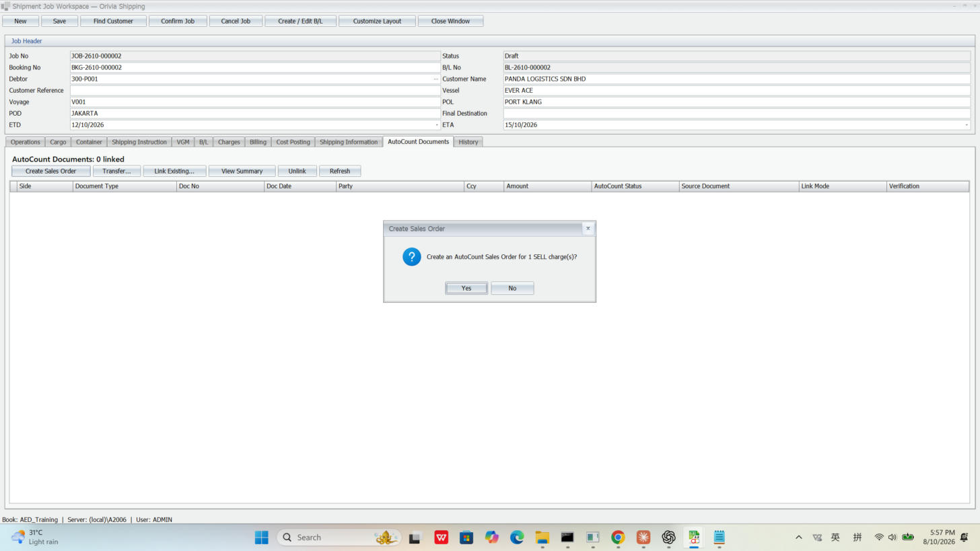
Task: Open Microsoft Store from the taskbar
Action: tap(466, 537)
